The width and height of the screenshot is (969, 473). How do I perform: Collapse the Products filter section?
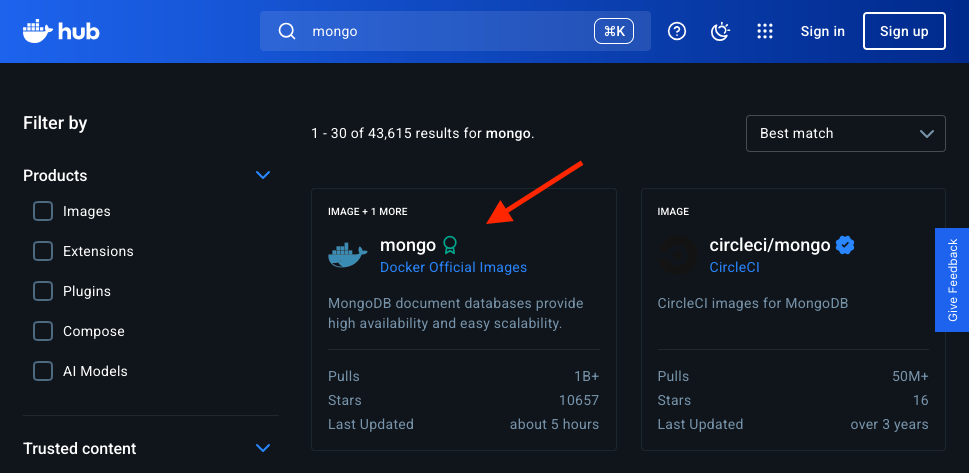click(263, 175)
